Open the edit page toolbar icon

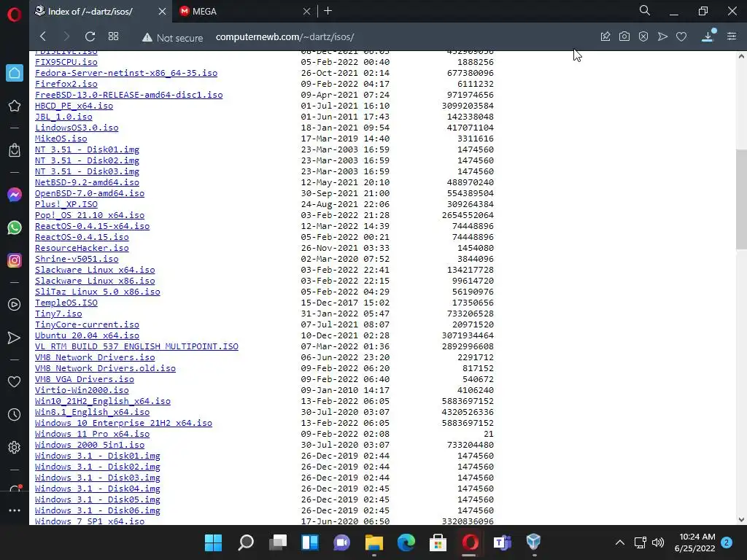[605, 36]
